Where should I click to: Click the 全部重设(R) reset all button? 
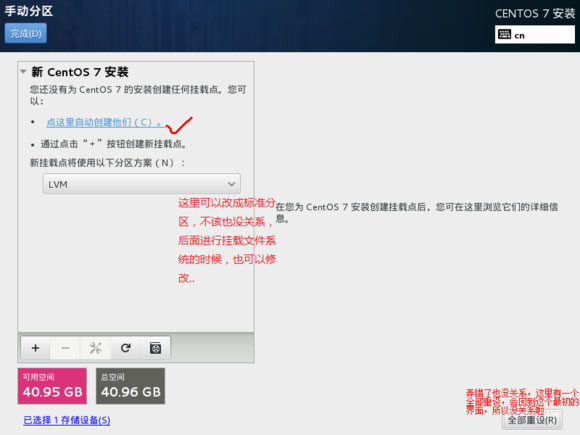[x=532, y=420]
